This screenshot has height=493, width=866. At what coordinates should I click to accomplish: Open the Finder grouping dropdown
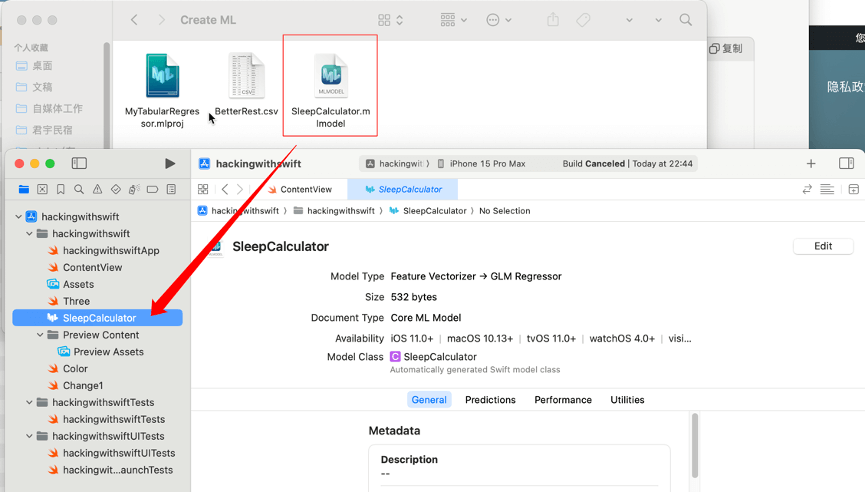(x=454, y=20)
